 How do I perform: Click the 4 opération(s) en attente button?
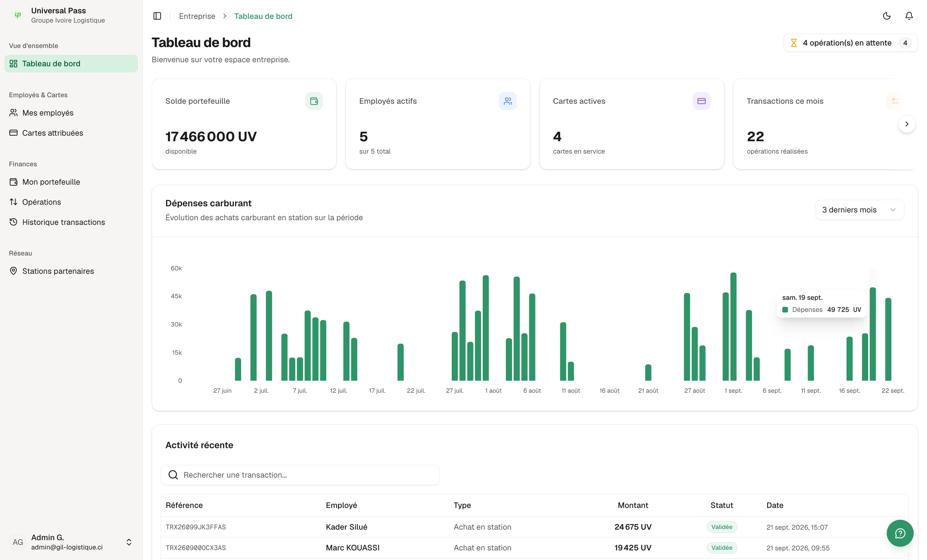850,43
